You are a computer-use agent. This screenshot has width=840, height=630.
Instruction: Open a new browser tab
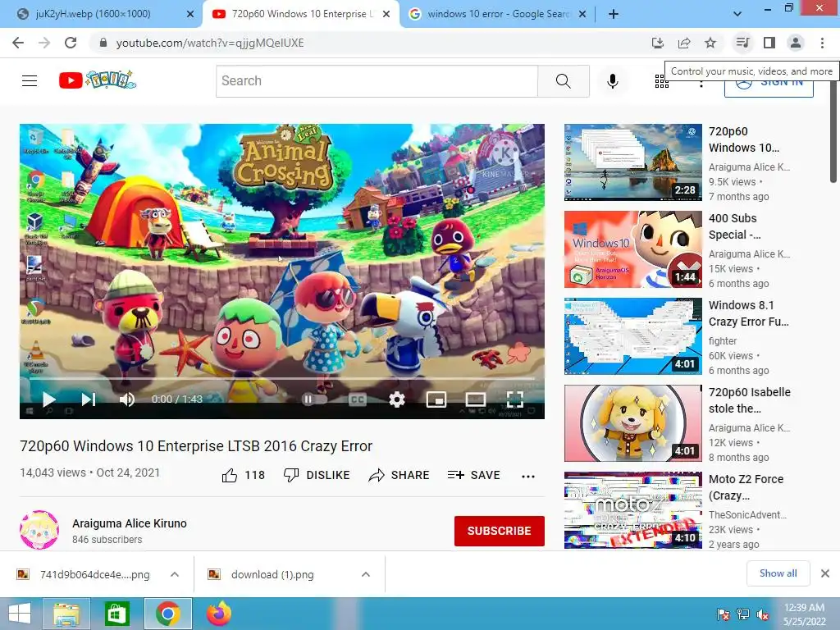point(614,14)
